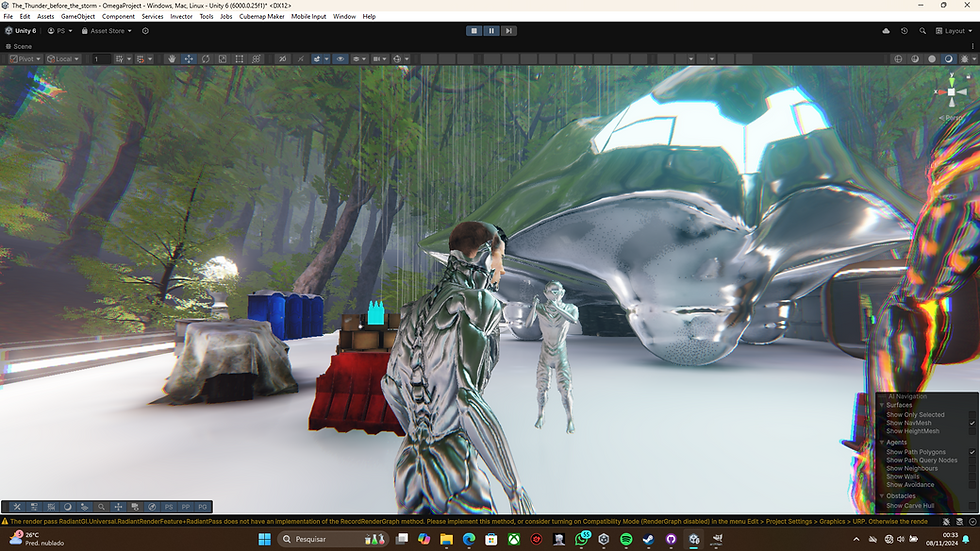Open the GameObject menu
Viewport: 980px width, 551px height.
78,17
